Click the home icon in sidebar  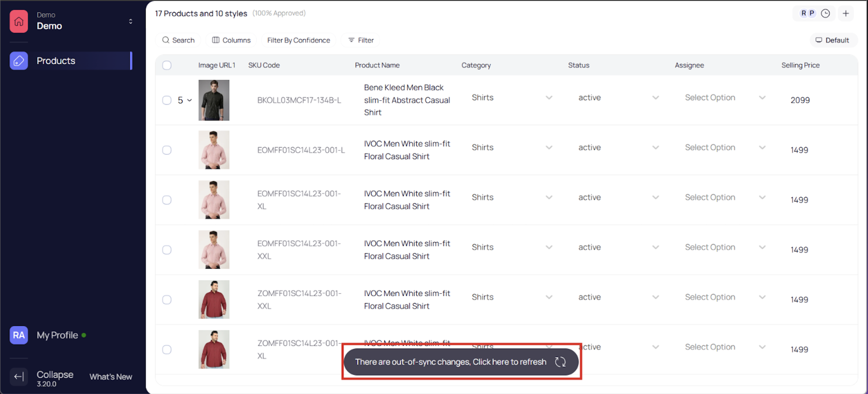coord(18,21)
